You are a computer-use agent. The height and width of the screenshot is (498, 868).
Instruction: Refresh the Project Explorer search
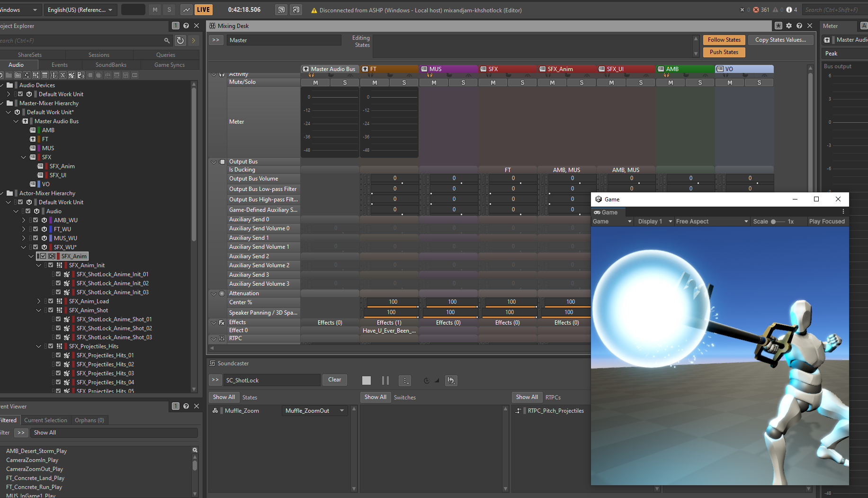pyautogui.click(x=180, y=41)
